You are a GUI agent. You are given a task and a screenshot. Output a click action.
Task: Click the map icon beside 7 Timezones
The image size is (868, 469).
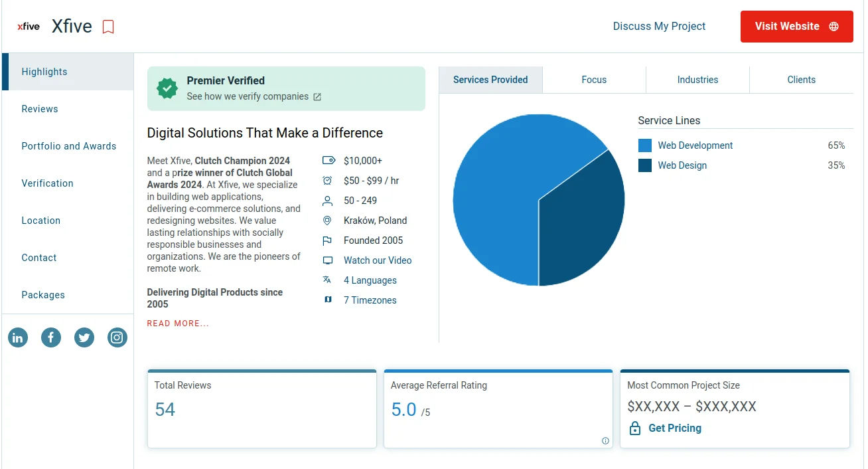(x=327, y=300)
